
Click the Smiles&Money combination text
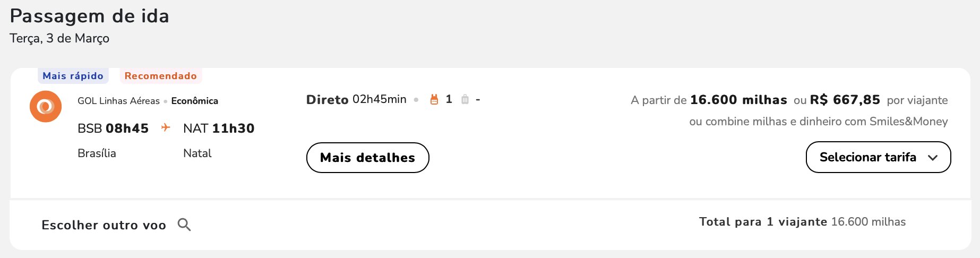coord(818,122)
